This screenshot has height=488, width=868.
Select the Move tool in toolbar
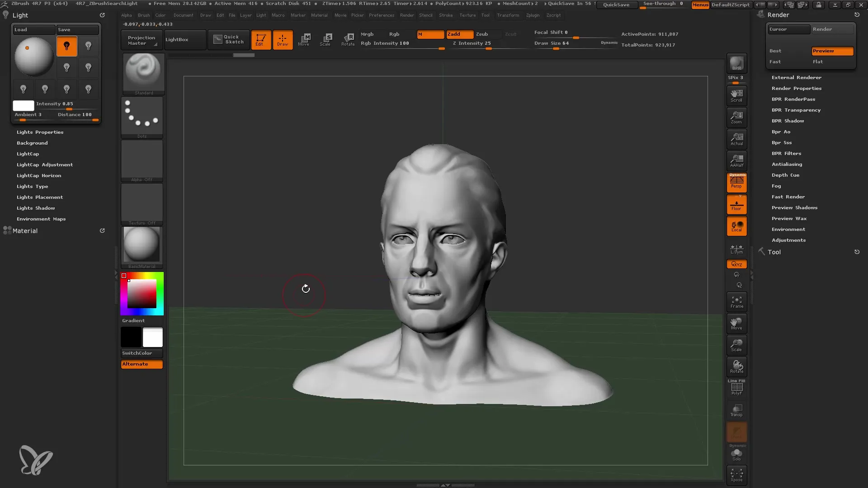(303, 38)
